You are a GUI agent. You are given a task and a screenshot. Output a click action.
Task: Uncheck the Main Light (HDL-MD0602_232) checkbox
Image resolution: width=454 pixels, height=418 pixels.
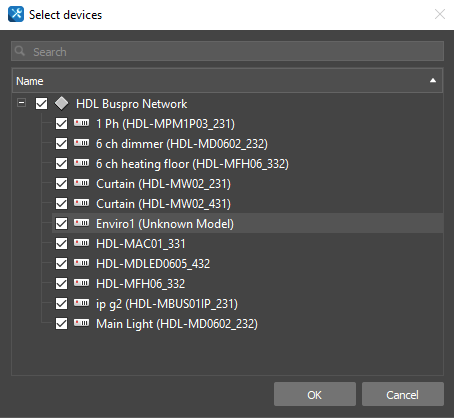click(61, 324)
